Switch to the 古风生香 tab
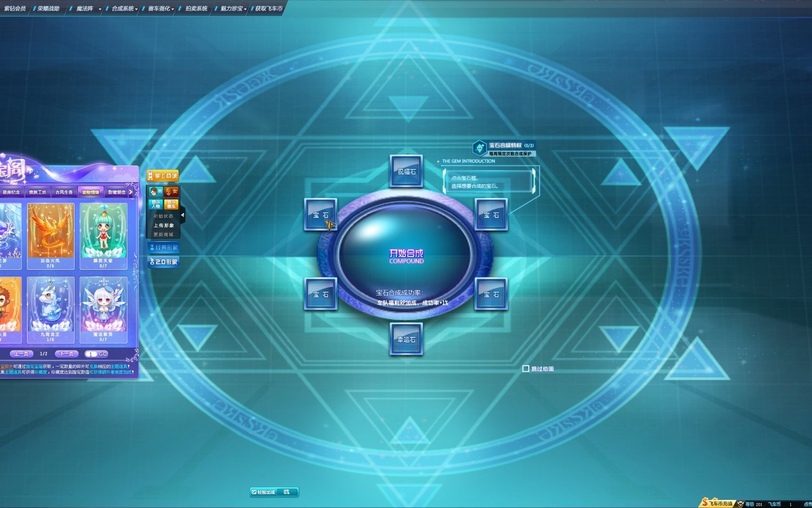The image size is (812, 508). pos(64,192)
